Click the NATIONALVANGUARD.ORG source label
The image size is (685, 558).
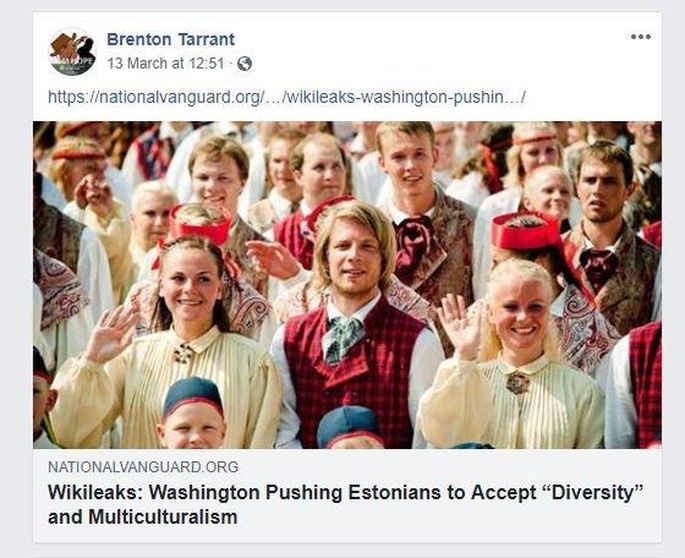143,467
